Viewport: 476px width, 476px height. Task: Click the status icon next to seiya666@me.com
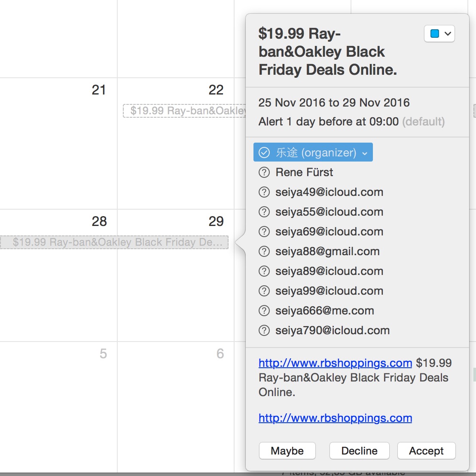point(264,311)
